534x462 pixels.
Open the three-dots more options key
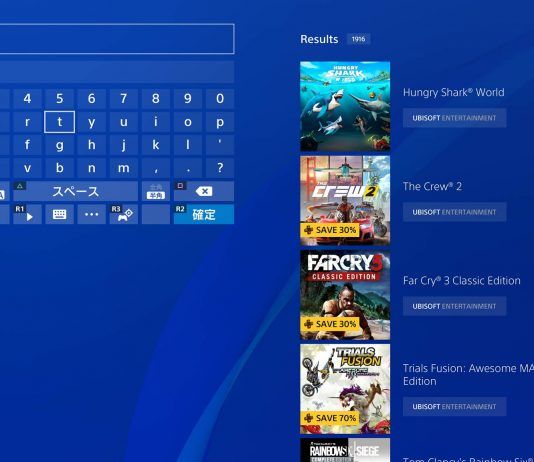click(91, 214)
